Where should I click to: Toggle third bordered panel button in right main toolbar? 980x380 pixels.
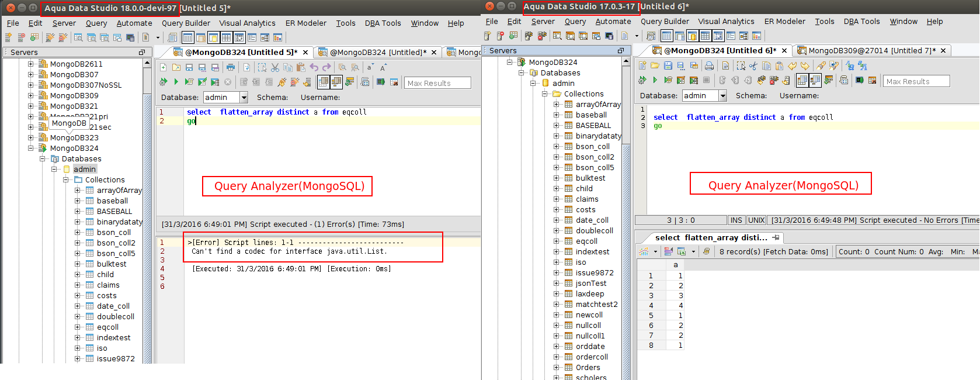tap(692, 36)
